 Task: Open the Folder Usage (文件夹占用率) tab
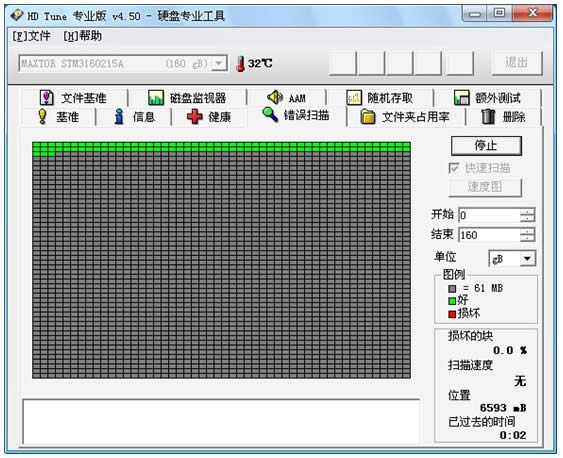(x=405, y=117)
